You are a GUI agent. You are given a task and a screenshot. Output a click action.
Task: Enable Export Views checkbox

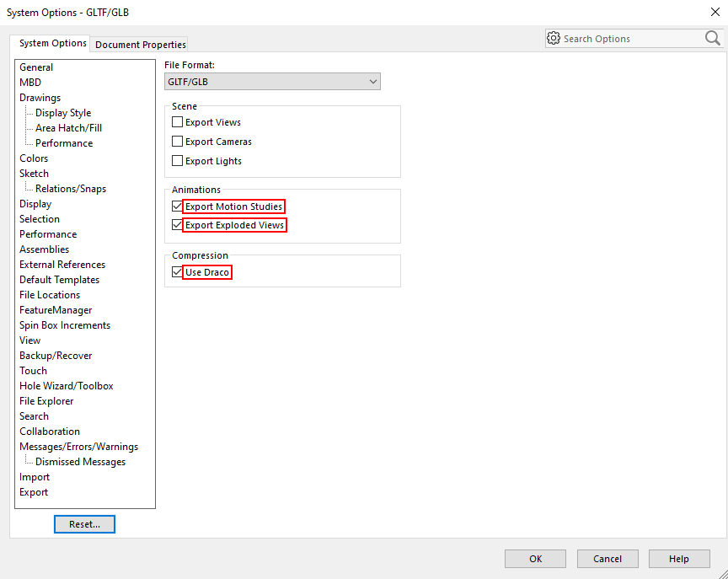tap(178, 122)
